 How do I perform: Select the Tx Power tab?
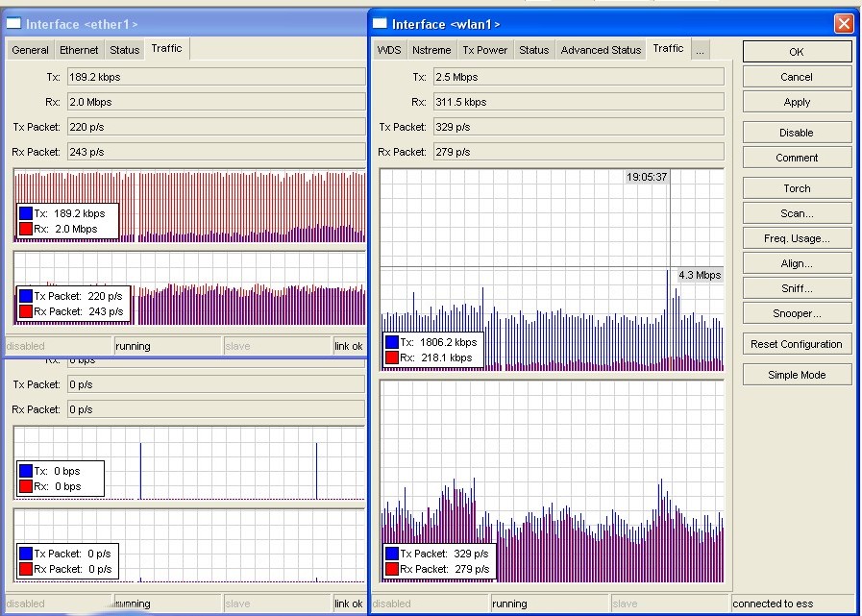[484, 50]
